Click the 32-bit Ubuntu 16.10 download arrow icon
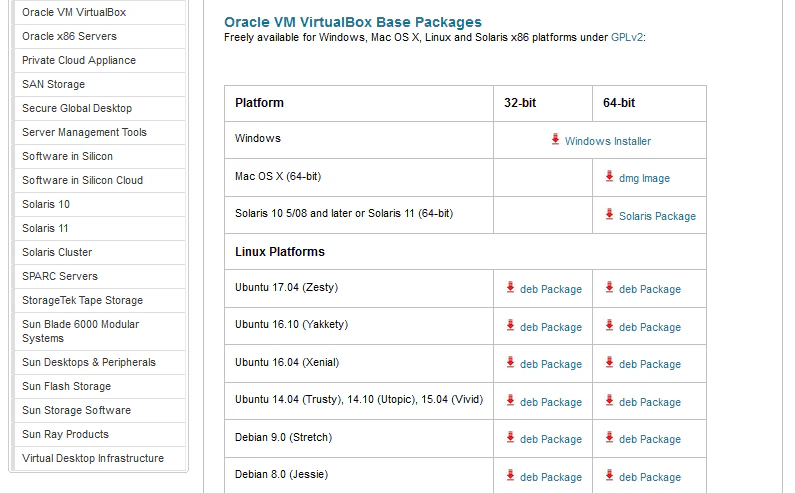This screenshot has height=493, width=795. 510,325
